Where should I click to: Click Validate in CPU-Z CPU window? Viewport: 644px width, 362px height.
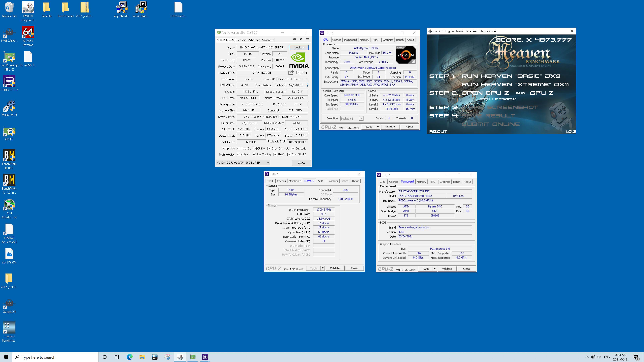point(390,127)
